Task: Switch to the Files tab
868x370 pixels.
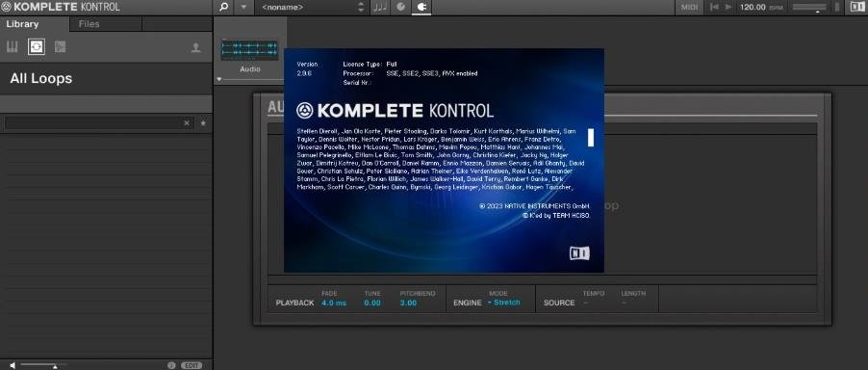Action: 89,24
